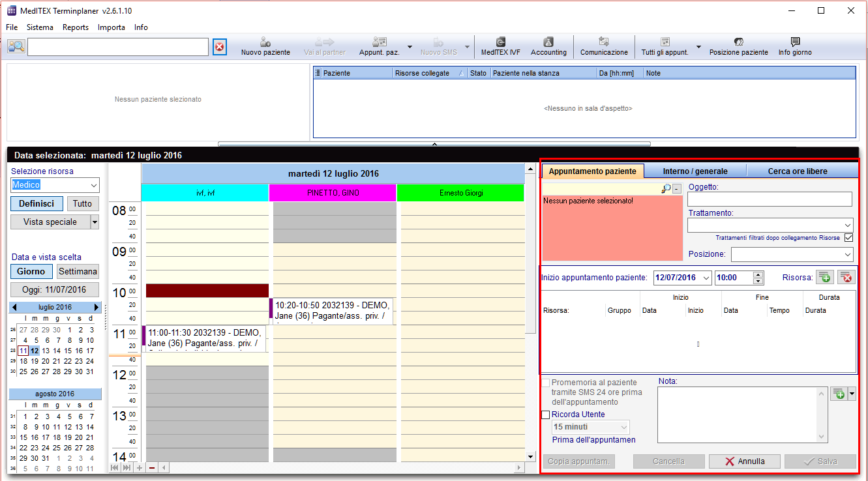
Task: Click the agosto 2016 month header
Action: coord(55,394)
